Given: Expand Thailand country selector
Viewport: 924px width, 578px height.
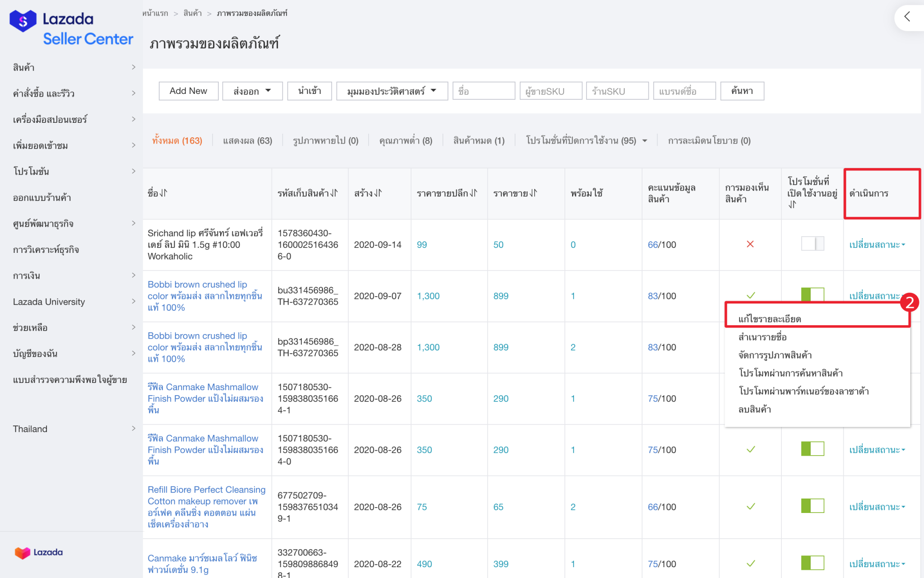Looking at the screenshot, I should coord(74,429).
